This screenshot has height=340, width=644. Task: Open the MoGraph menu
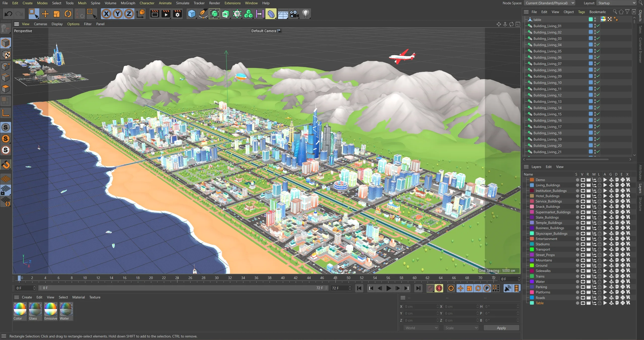[128, 3]
